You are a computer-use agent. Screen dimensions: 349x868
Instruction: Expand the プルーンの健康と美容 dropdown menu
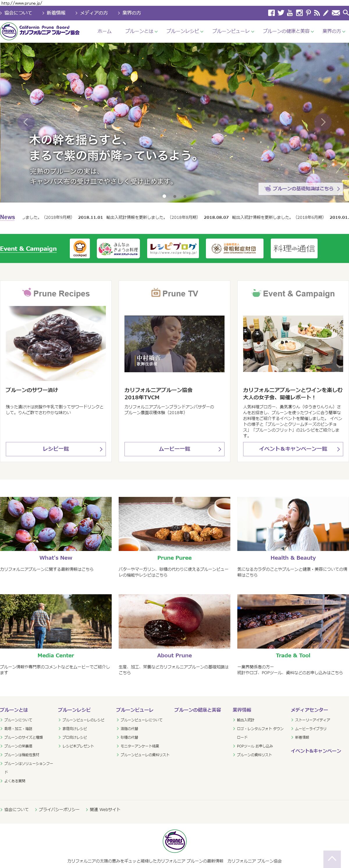point(288,31)
